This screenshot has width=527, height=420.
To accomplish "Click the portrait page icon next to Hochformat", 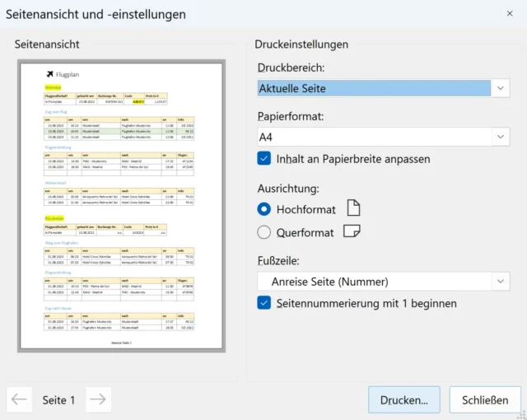I will click(352, 208).
